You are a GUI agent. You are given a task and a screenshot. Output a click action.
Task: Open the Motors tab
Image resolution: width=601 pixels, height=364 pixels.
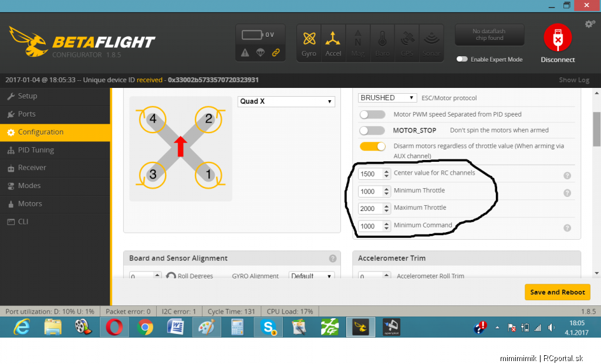(x=55, y=203)
